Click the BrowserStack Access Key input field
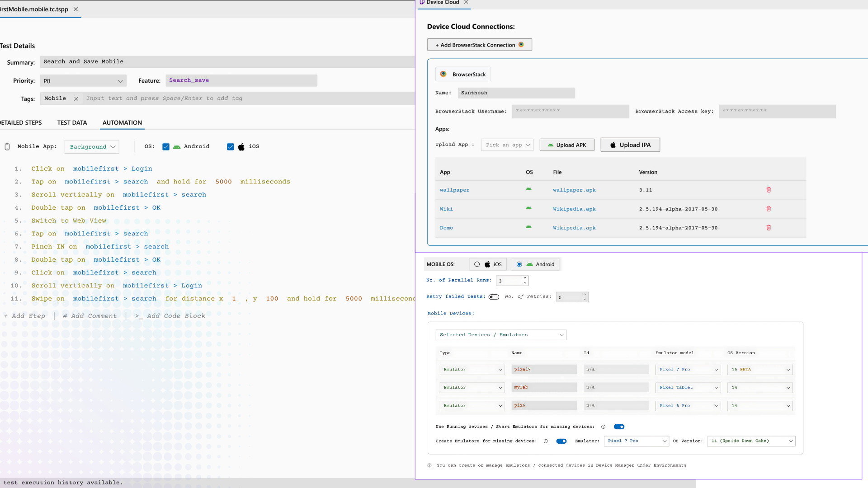This screenshot has height=488, width=868. point(777,111)
